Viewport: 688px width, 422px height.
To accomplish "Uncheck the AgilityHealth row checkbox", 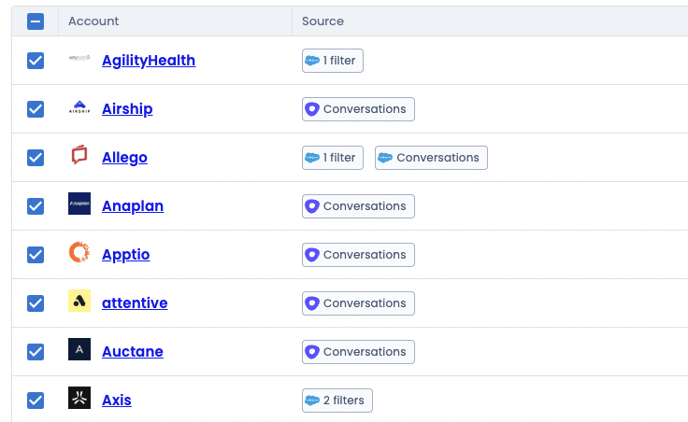I will 36,61.
